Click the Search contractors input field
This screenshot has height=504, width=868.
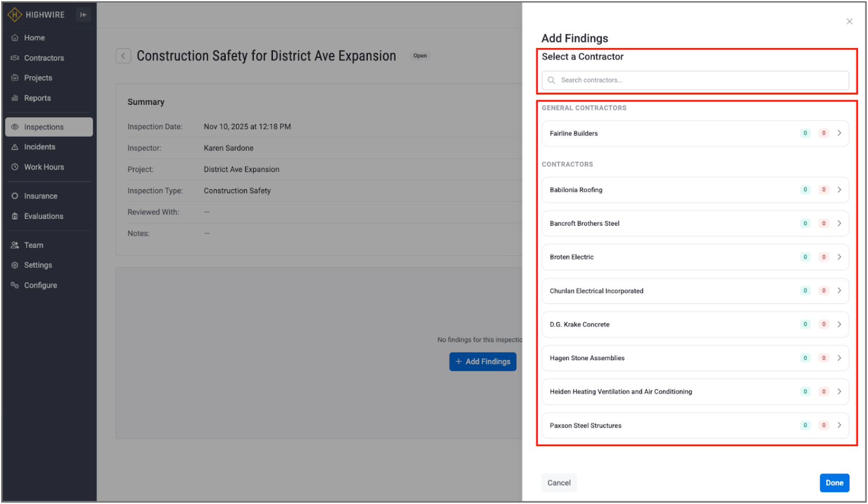pos(700,80)
